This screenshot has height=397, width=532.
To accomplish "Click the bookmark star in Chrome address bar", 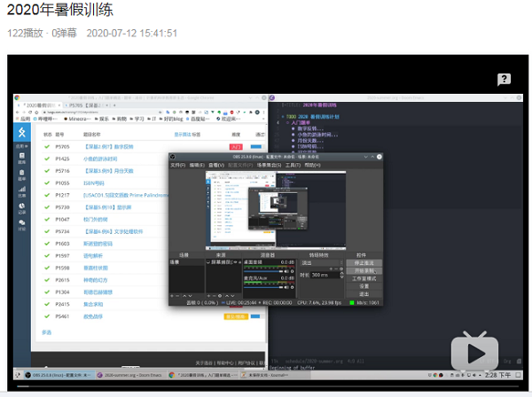I will click(160, 112).
